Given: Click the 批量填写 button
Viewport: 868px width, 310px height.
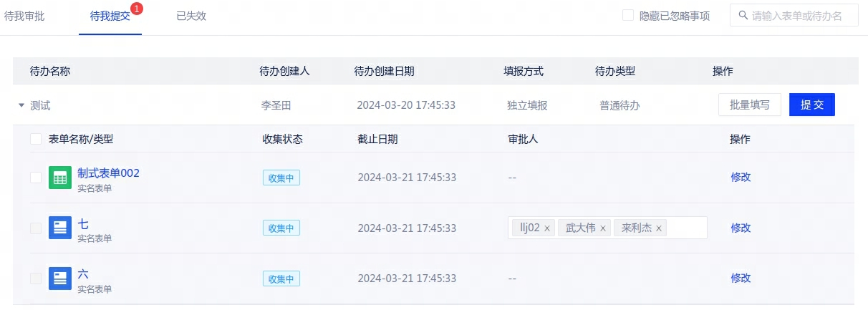Looking at the screenshot, I should (x=749, y=105).
